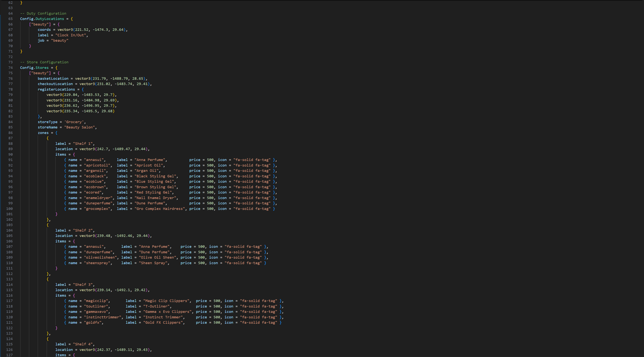The width and height of the screenshot is (644, 357).
Task: Click line number 65 in the gutter
Action: (10, 19)
